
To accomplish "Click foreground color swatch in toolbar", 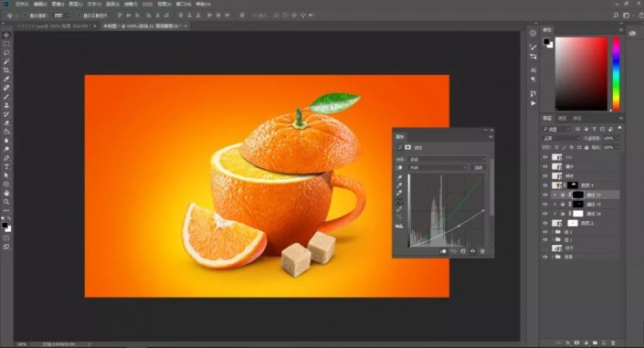I will (x=5, y=226).
